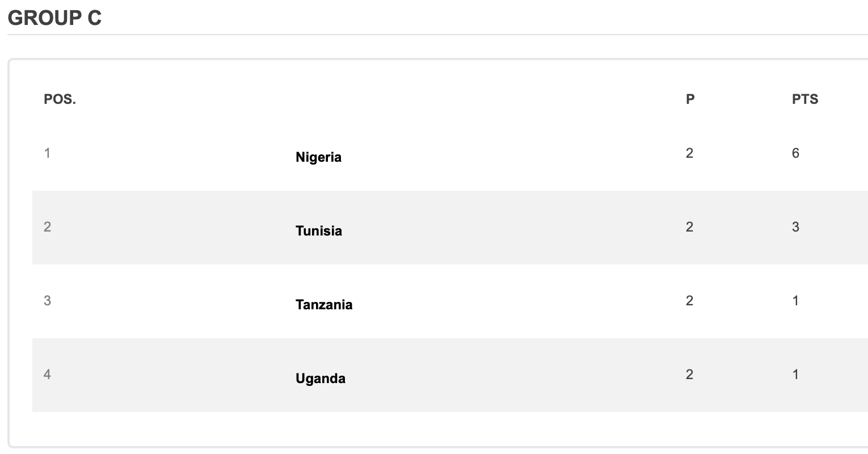Open the Tunisia team link

pos(318,231)
